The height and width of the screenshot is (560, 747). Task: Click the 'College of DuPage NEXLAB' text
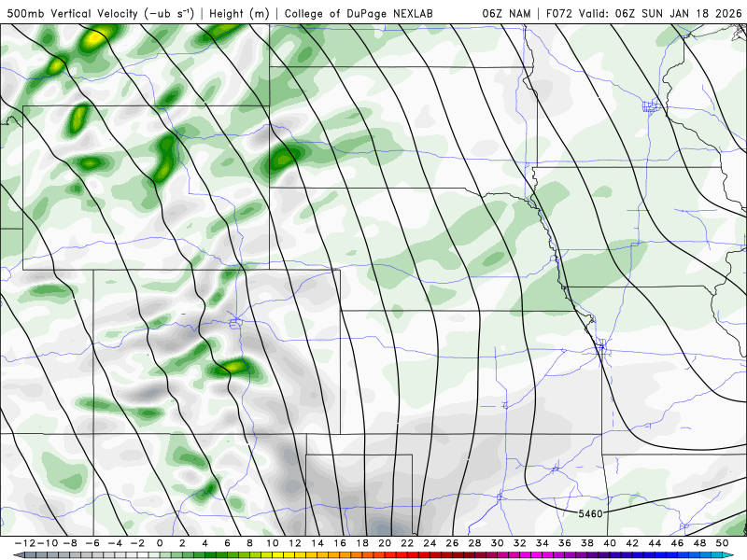pyautogui.click(x=359, y=14)
